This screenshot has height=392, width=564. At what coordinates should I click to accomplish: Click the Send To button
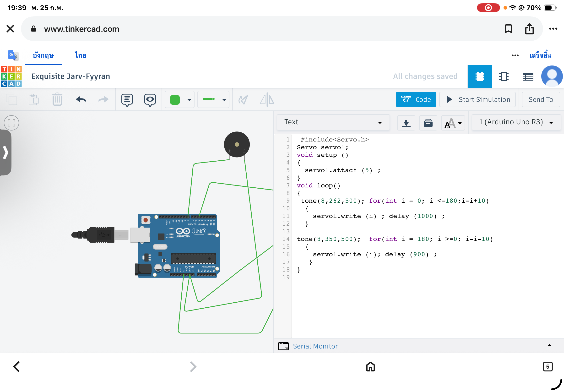[x=541, y=99]
